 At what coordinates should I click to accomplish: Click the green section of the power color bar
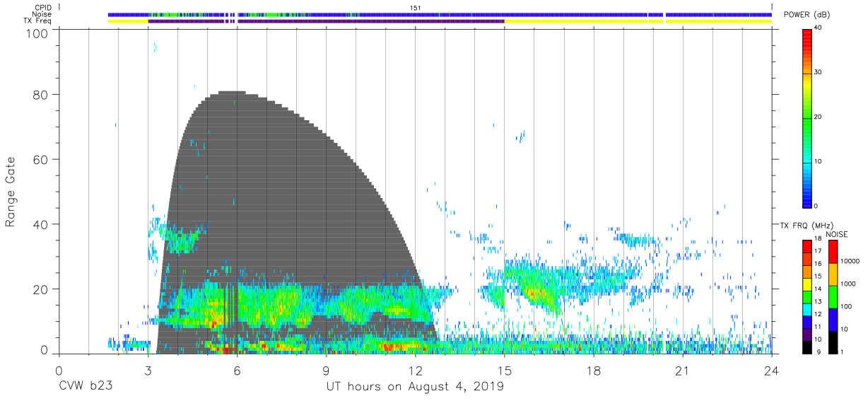point(808,126)
